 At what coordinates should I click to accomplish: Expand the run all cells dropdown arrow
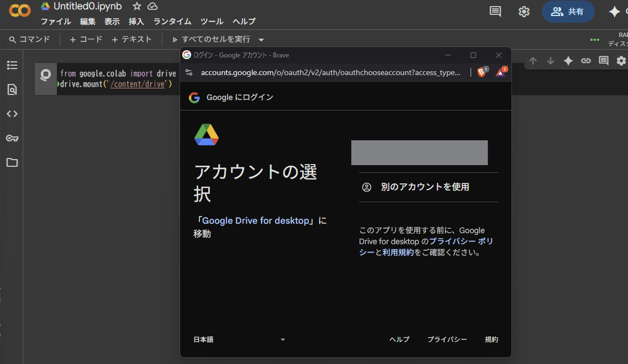click(x=261, y=40)
